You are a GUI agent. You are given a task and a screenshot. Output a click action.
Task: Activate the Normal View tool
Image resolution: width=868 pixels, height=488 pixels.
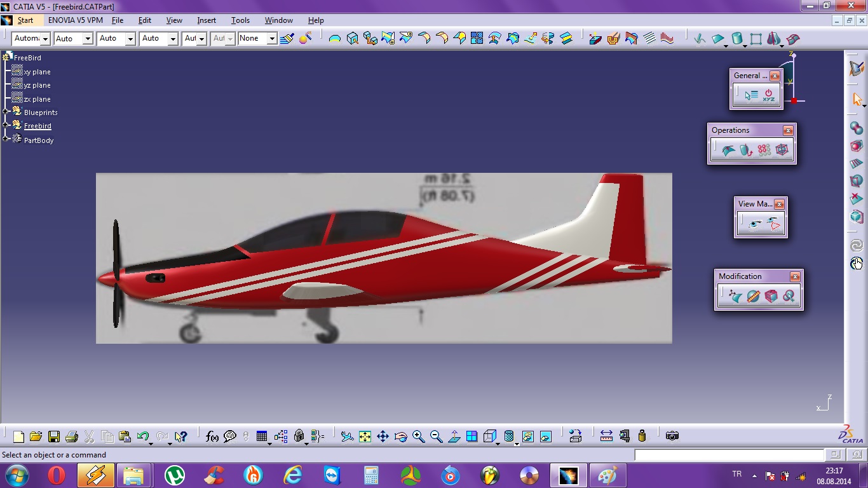pos(454,437)
